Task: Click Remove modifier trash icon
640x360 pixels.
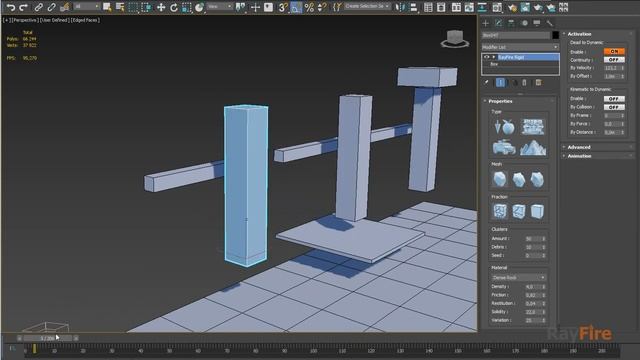Action: (524, 83)
